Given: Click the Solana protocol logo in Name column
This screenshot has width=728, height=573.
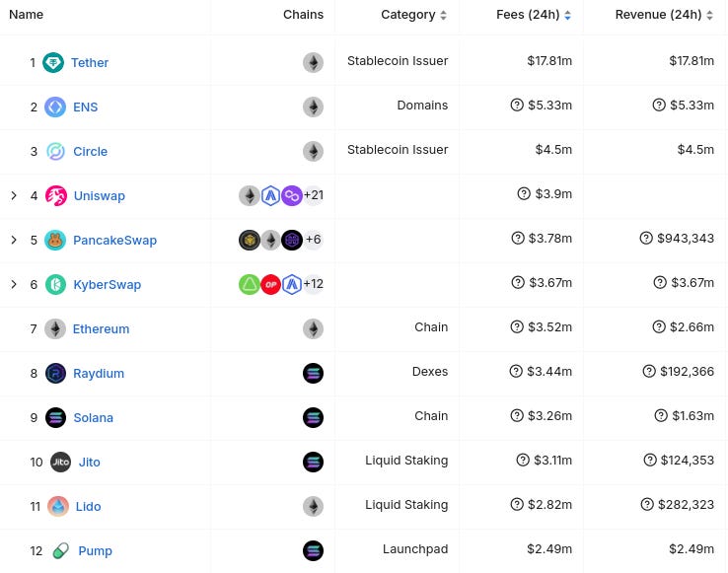Looking at the screenshot, I should click(55, 418).
